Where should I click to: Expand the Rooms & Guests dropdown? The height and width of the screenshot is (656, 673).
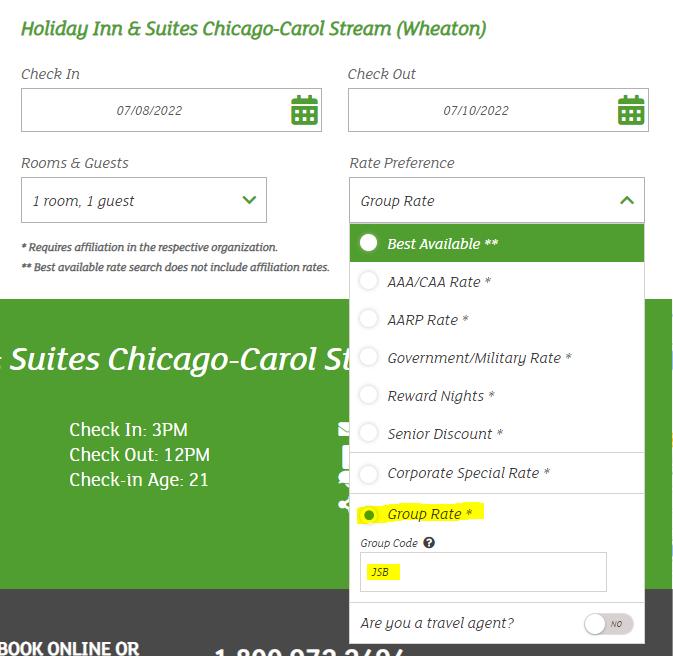[x=144, y=200]
